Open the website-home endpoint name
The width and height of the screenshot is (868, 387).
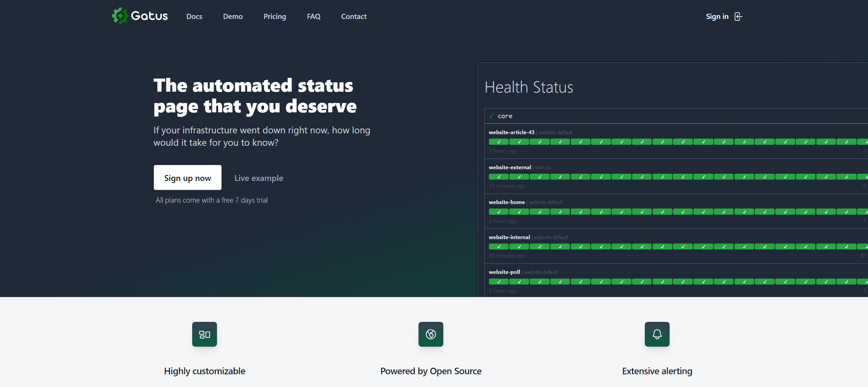pyautogui.click(x=506, y=202)
